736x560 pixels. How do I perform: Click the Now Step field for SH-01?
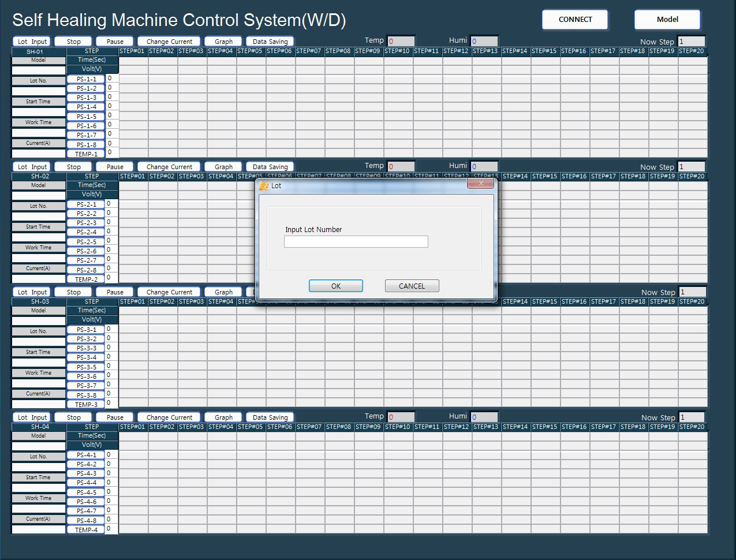pyautogui.click(x=691, y=42)
